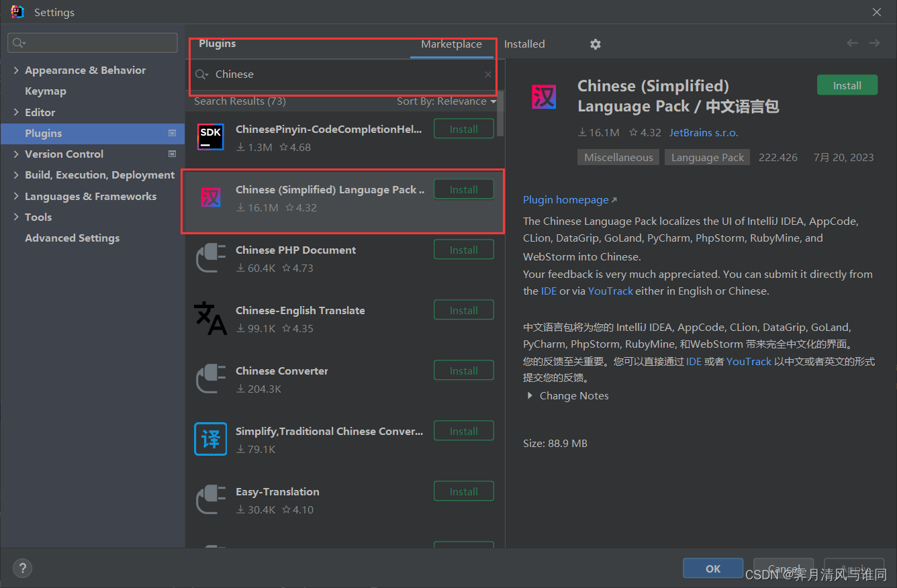Open the Plugin homepage link
This screenshot has height=588, width=897.
coord(569,200)
